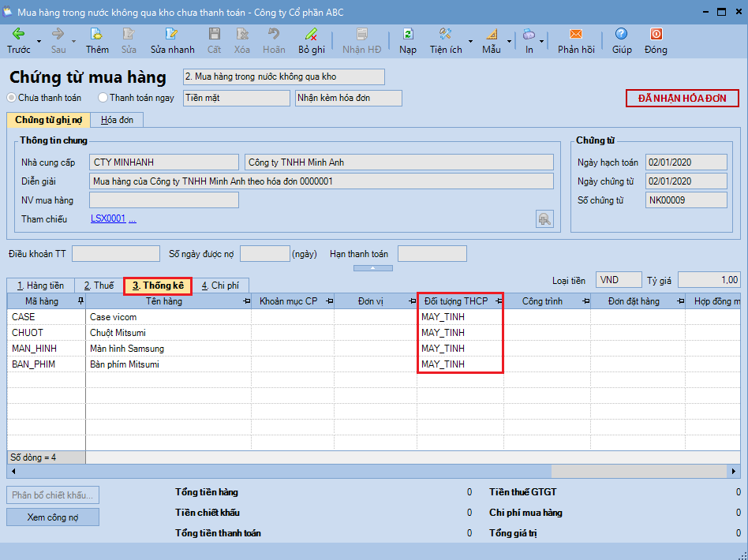Image resolution: width=748 pixels, height=560 pixels.
Task: Select the Chưa thanh toán radio button
Action: coord(12,98)
